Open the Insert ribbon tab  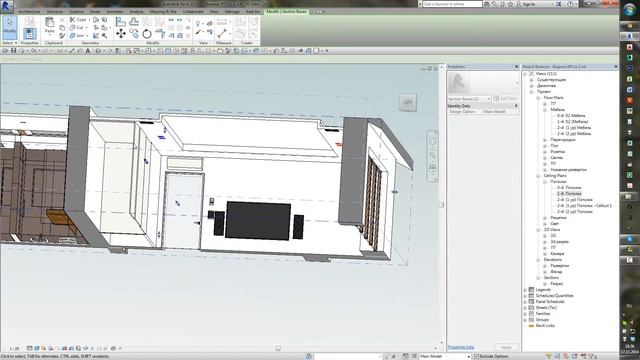(x=95, y=12)
